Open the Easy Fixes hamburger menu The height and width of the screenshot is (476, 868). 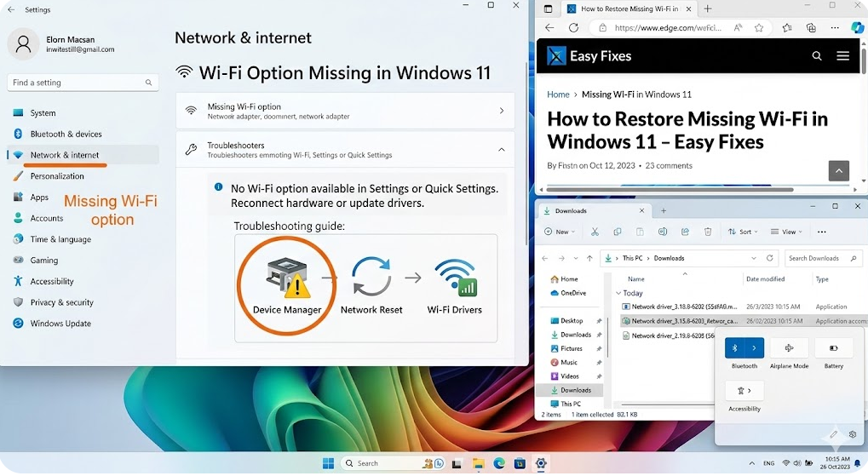(x=842, y=56)
